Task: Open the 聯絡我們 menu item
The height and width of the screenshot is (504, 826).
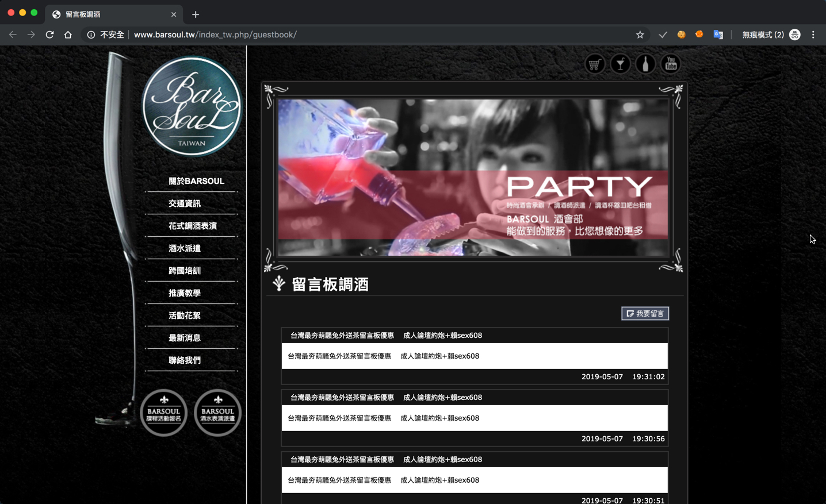Action: coord(185,360)
